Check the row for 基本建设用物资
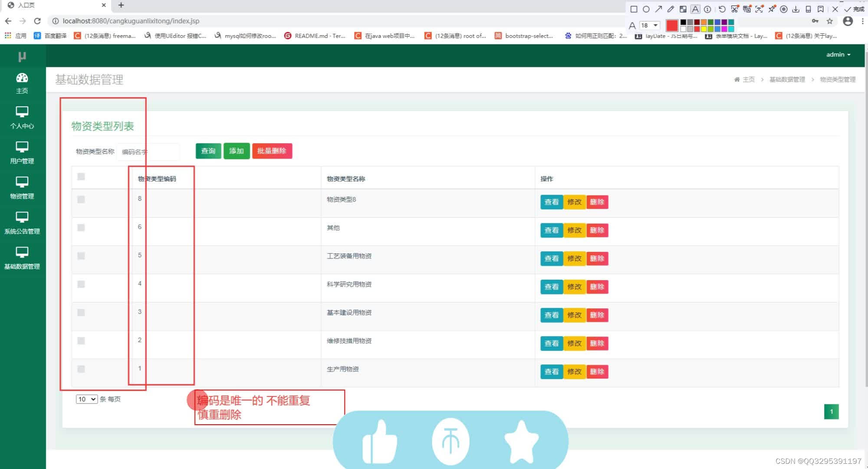This screenshot has width=868, height=469. click(81, 312)
